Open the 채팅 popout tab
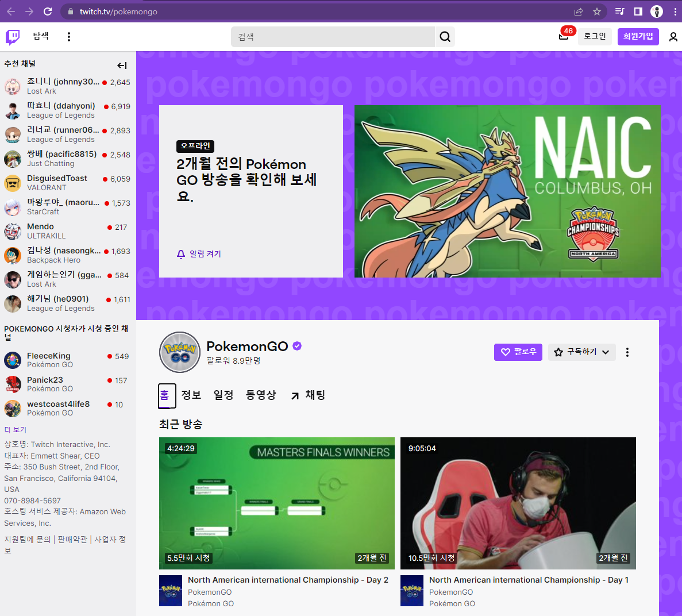The image size is (682, 616). coord(309,395)
